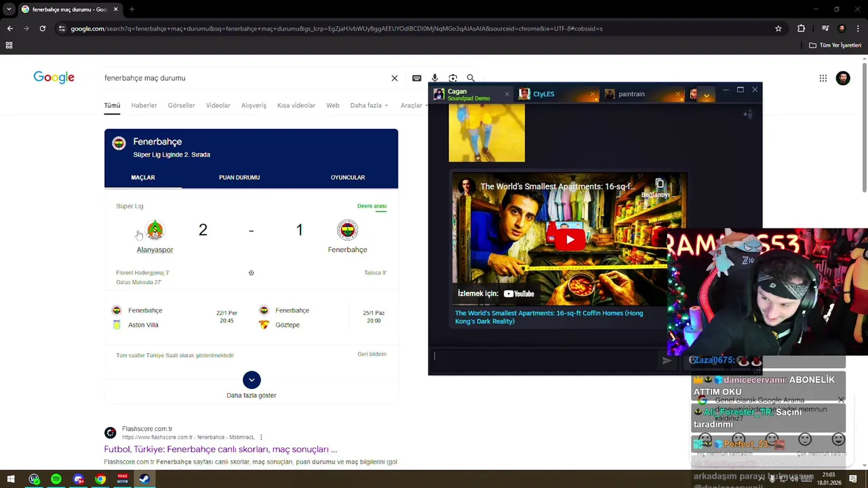Viewport: 868px width, 488px height.
Task: Bookmark this page with the star icon
Action: (x=778, y=28)
